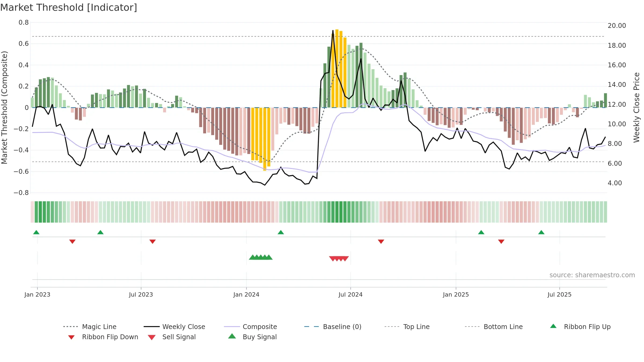This screenshot has width=644, height=362.
Task: Click the cluster of green buy signal markers
Action: coord(261,257)
